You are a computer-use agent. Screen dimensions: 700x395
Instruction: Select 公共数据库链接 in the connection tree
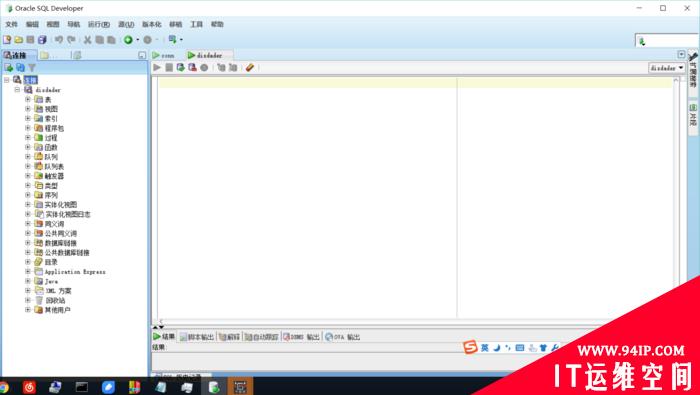(x=67, y=253)
